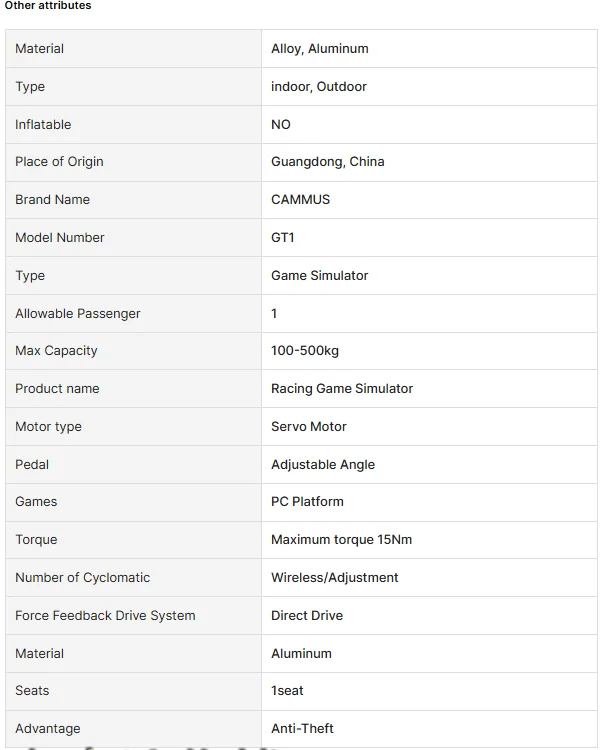Image resolution: width=602 pixels, height=750 pixels.
Task: Click the "Number of Cyclomatic" label
Action: [83, 578]
